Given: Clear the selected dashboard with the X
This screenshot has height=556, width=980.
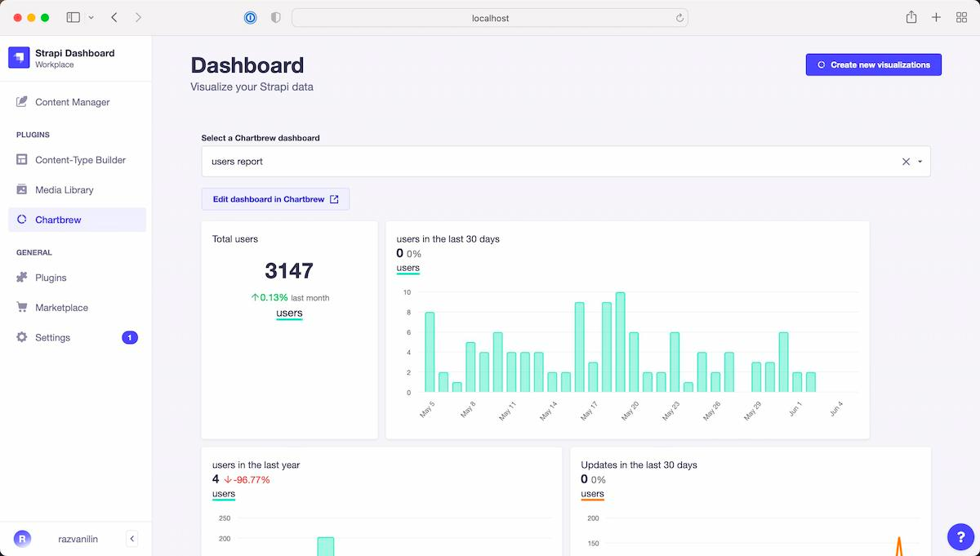Looking at the screenshot, I should pos(905,161).
